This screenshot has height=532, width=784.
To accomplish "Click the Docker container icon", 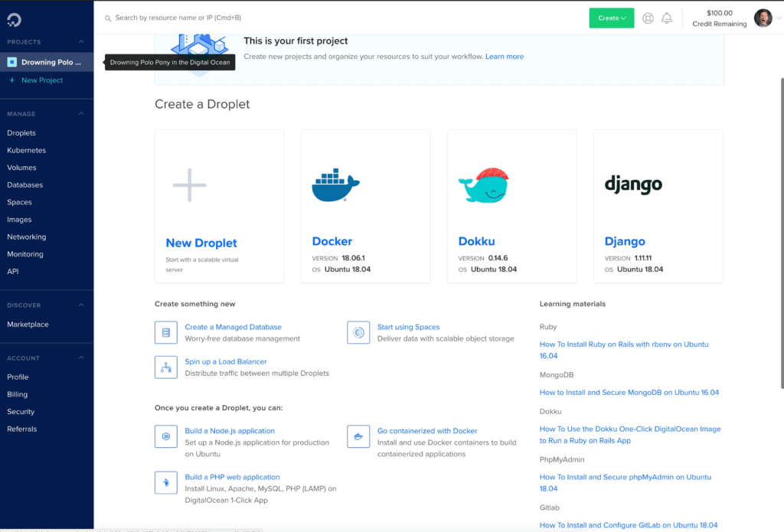I will pyautogui.click(x=358, y=436).
